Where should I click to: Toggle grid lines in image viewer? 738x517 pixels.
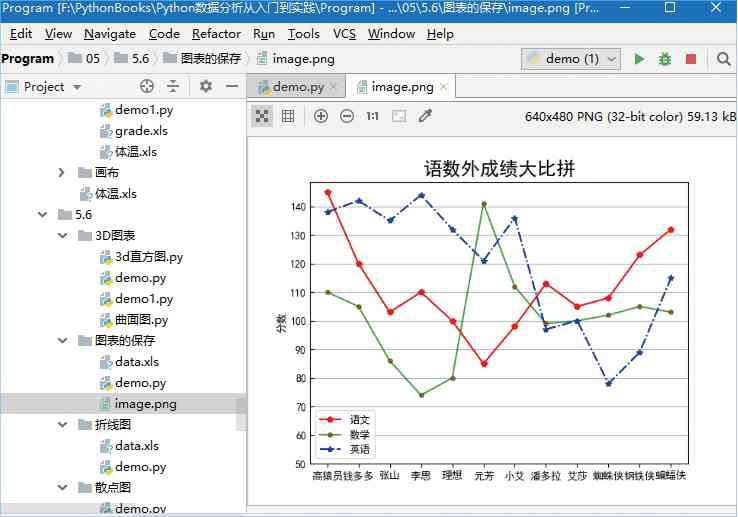(288, 116)
